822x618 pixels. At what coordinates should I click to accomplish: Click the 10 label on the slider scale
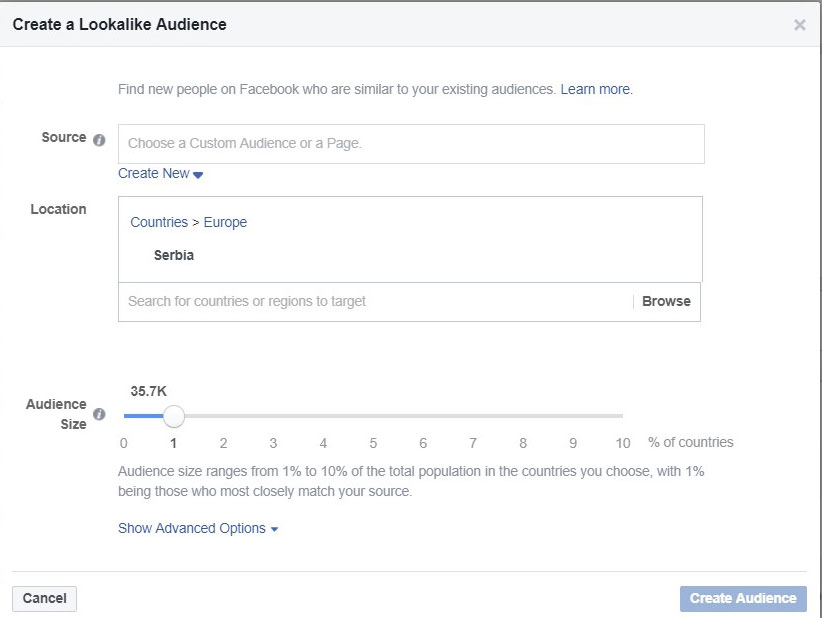[x=623, y=443]
